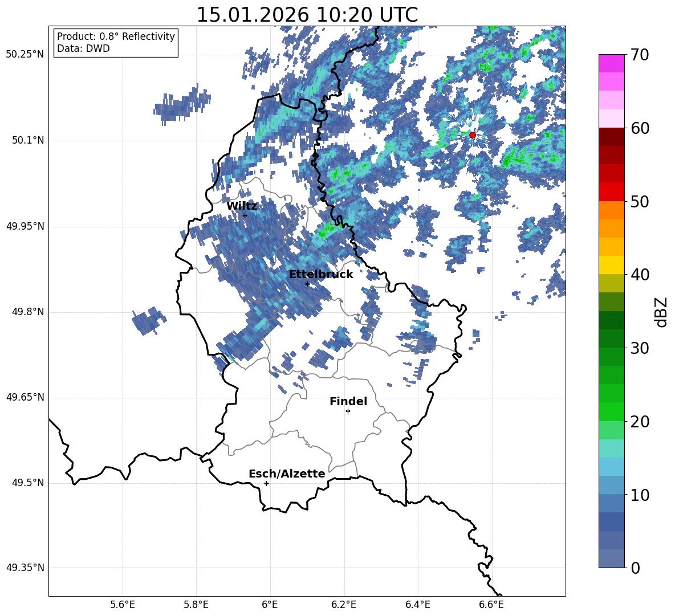
Task: Click the 49.65°N latitude tick label
Action: pos(25,398)
